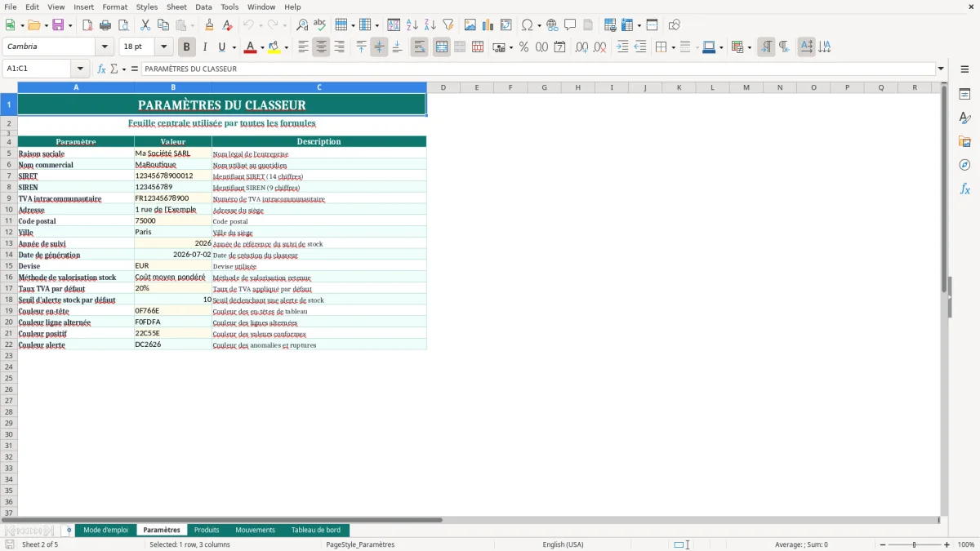The height and width of the screenshot is (551, 980).
Task: Run the Spelling check icon
Action: pos(320,25)
